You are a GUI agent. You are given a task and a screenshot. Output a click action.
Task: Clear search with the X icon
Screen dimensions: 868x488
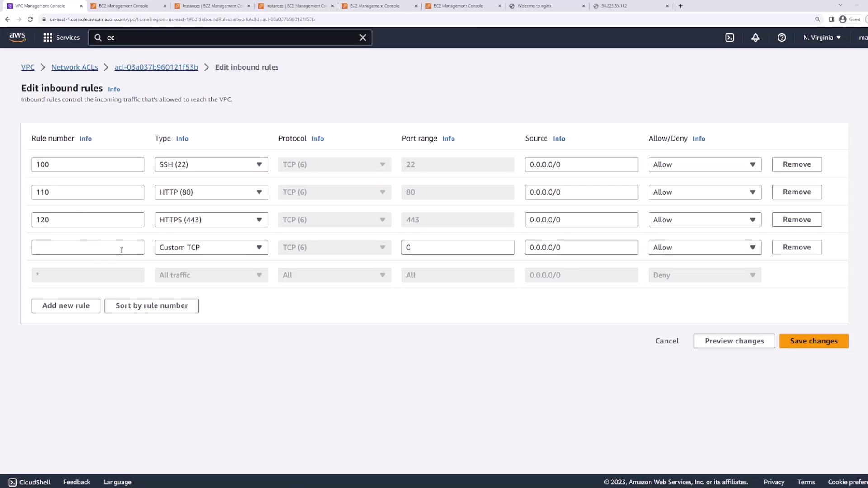click(x=363, y=38)
